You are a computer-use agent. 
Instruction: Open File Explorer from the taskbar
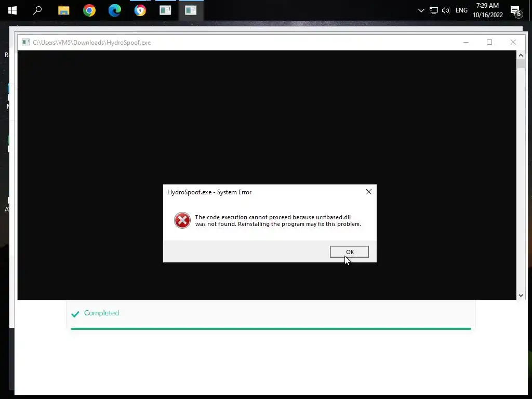coord(63,10)
